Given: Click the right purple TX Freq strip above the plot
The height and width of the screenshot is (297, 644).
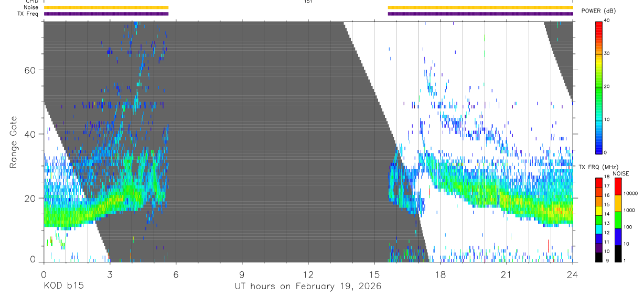Looking at the screenshot, I should tap(480, 14).
